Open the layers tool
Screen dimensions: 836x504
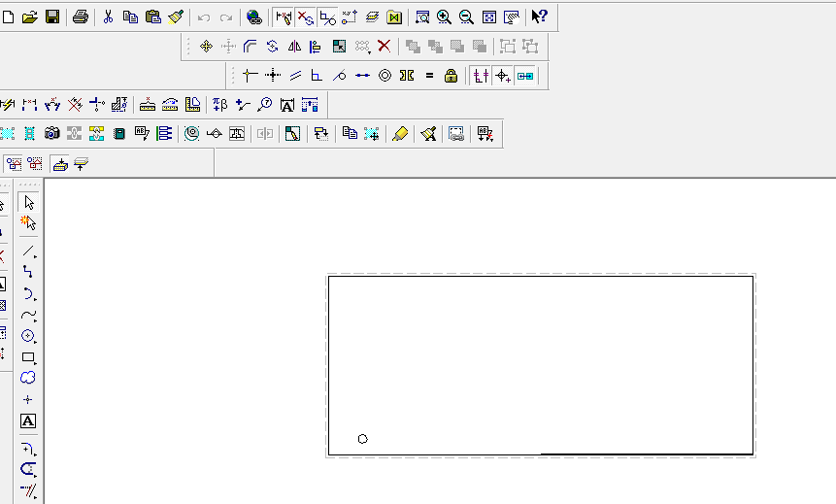coord(372,17)
